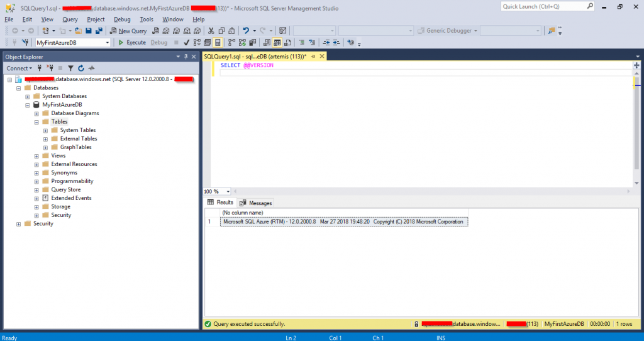Open Activity Monitor icon in Object Explorer
This screenshot has height=341, width=644.
pos(92,68)
